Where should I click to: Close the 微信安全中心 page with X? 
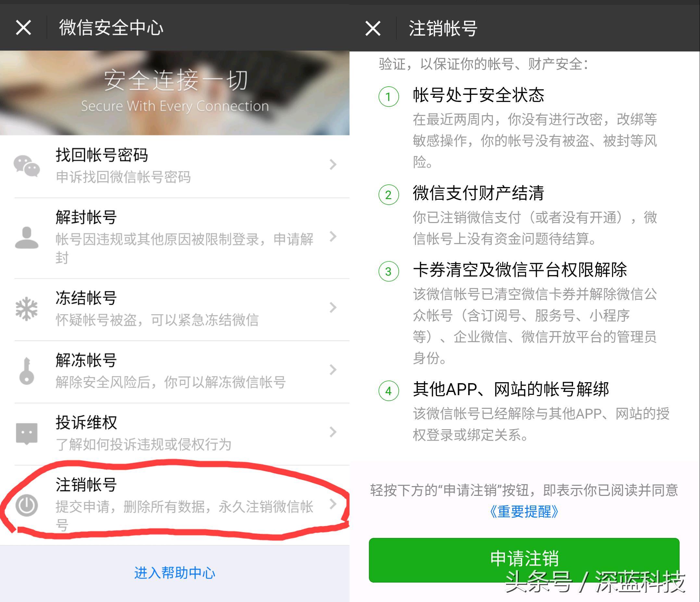tap(23, 27)
